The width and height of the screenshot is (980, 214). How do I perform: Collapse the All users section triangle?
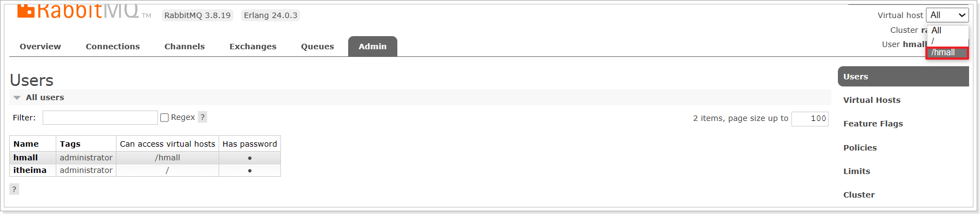(x=17, y=97)
